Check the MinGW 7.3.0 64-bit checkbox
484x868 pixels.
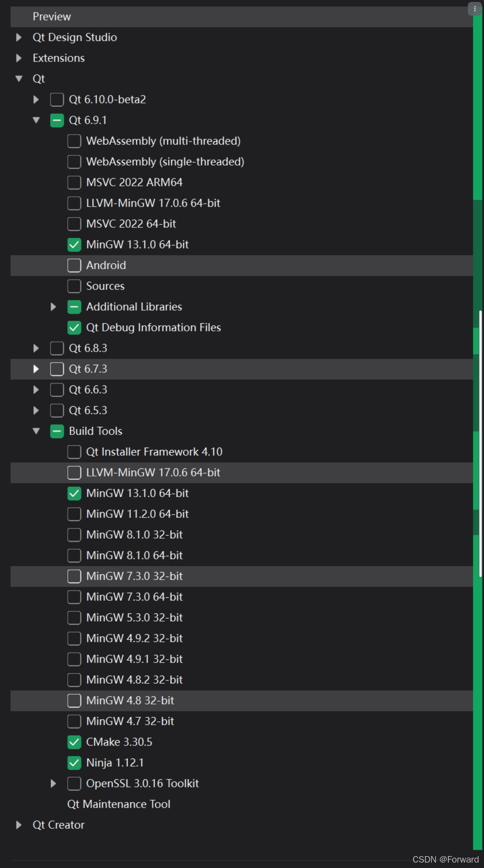(74, 597)
